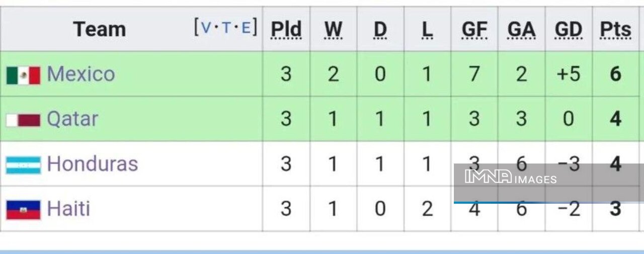This screenshot has width=644, height=254.
Task: Go to the Haiti team page
Action: 68,209
